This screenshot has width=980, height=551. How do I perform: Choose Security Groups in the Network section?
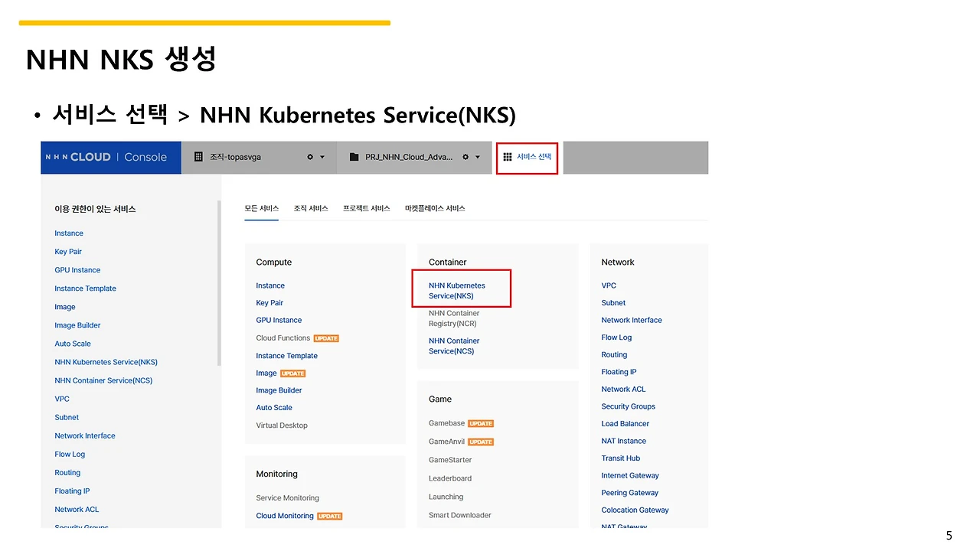coord(629,406)
